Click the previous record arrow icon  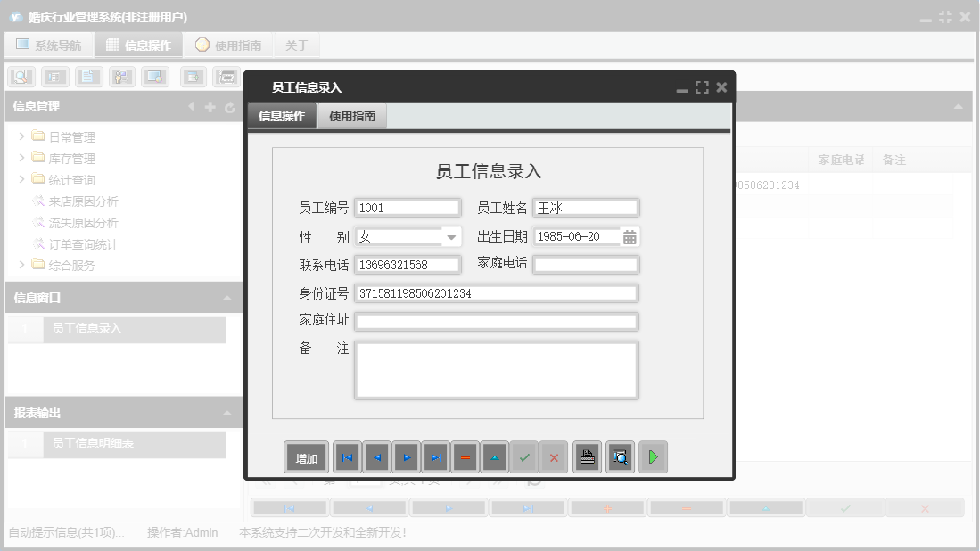377,456
